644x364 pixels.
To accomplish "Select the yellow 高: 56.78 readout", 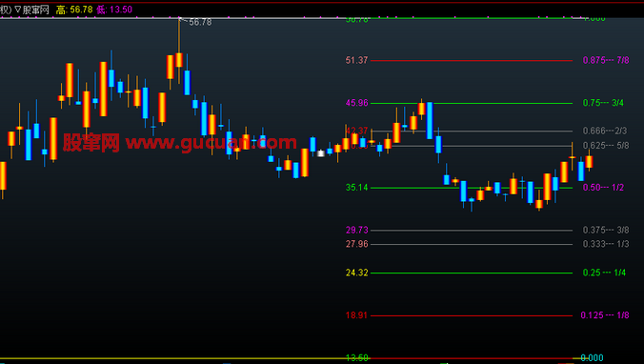I will click(74, 10).
